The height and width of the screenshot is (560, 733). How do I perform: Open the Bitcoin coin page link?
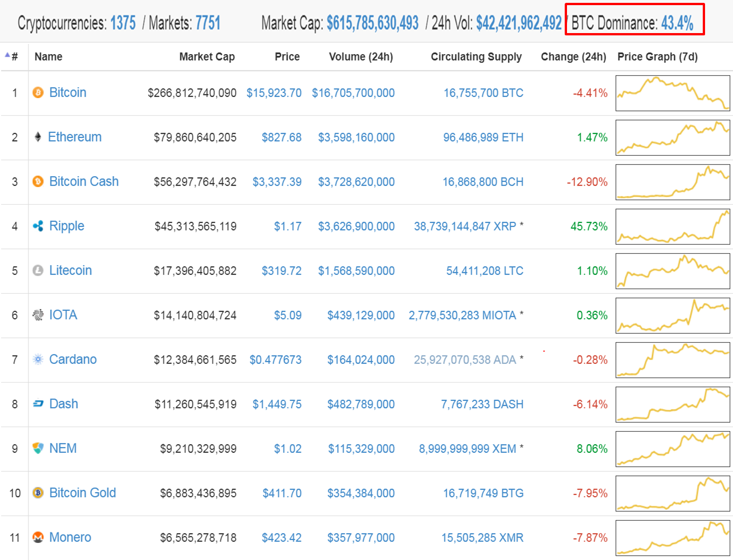click(68, 92)
